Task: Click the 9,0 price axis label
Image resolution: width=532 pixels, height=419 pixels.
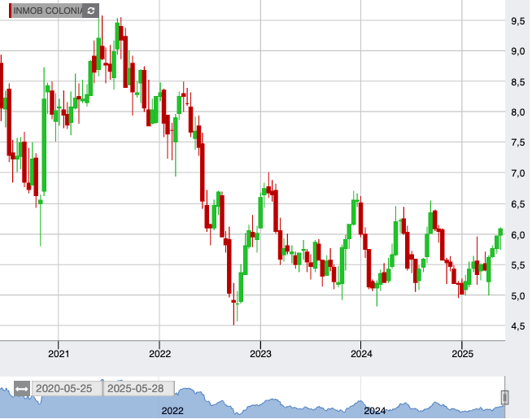Action: [x=517, y=51]
